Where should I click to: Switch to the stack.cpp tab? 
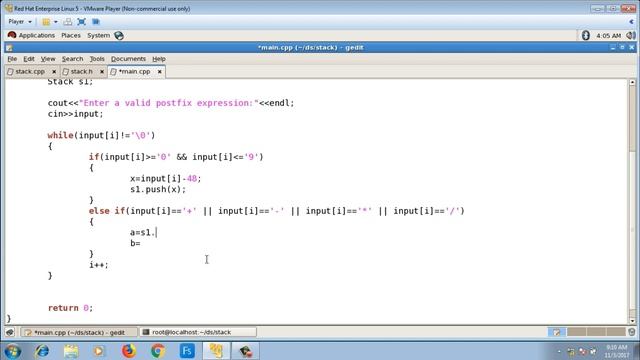point(30,71)
